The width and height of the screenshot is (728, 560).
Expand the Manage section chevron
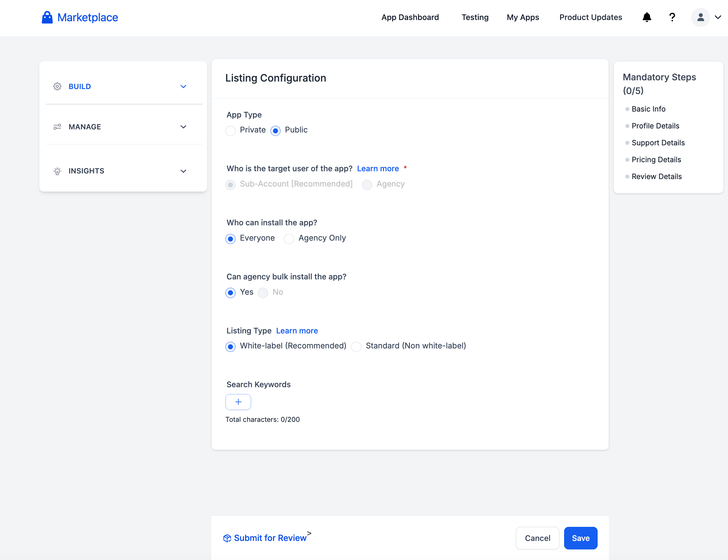(x=183, y=127)
